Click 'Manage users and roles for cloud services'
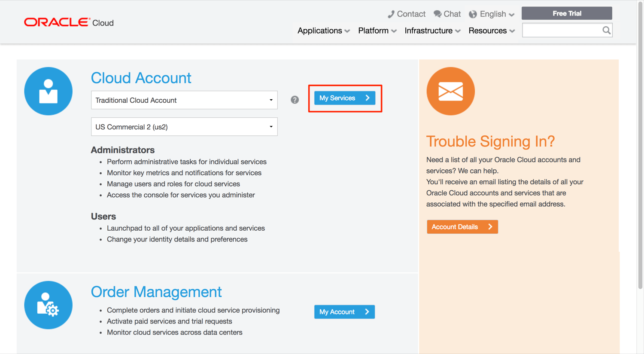The image size is (644, 354). coord(173,184)
